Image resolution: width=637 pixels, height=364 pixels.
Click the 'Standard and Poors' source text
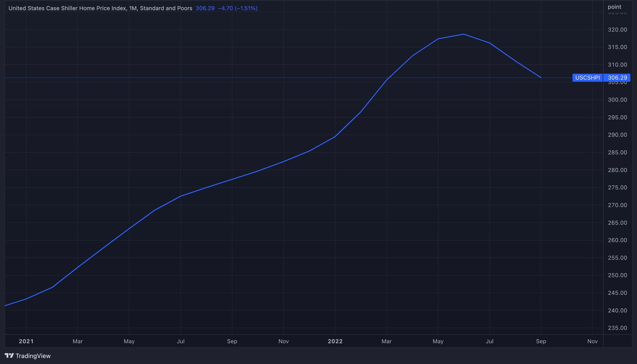click(166, 8)
